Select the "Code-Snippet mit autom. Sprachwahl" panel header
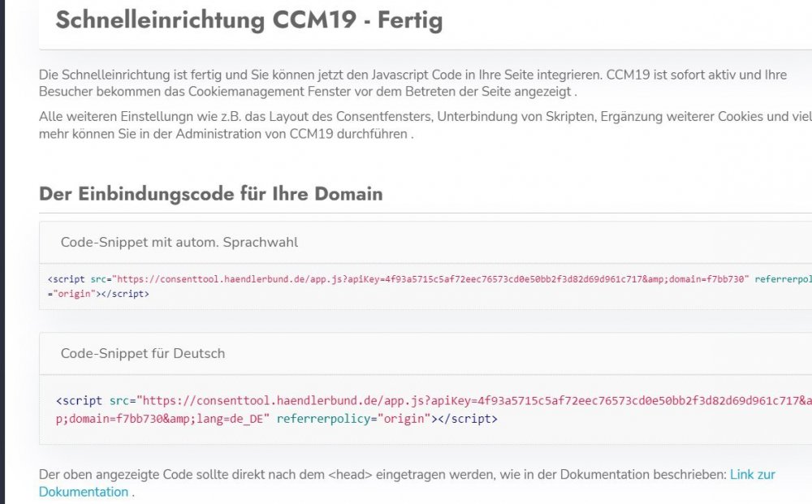 (179, 242)
